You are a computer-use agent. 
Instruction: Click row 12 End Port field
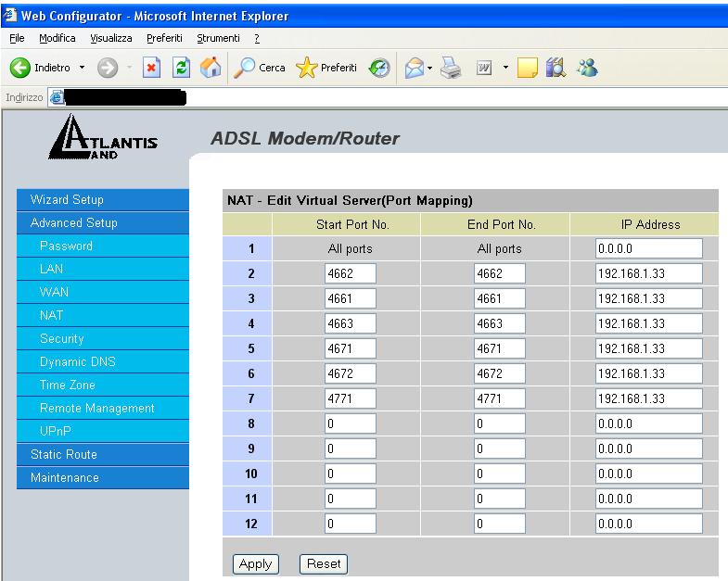click(x=500, y=524)
